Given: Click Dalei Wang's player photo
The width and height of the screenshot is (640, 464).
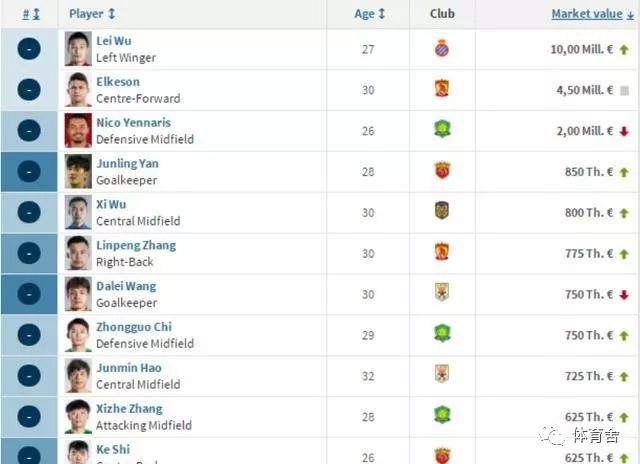Looking at the screenshot, I should (78, 294).
